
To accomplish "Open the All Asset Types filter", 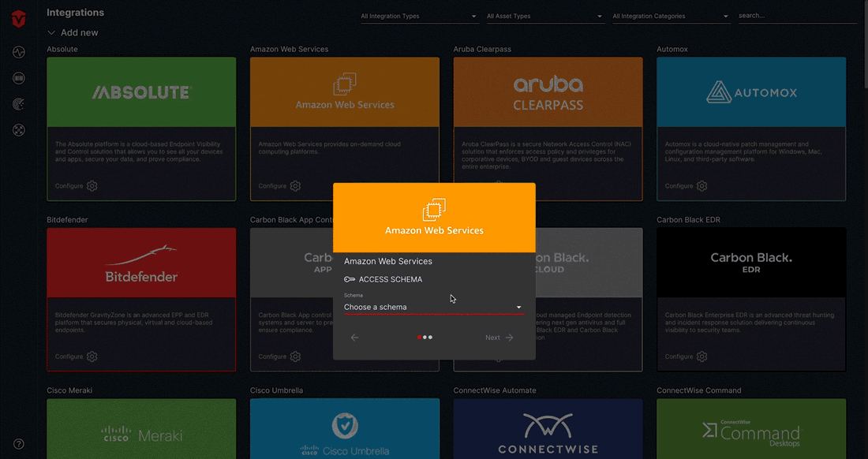I will [x=544, y=16].
